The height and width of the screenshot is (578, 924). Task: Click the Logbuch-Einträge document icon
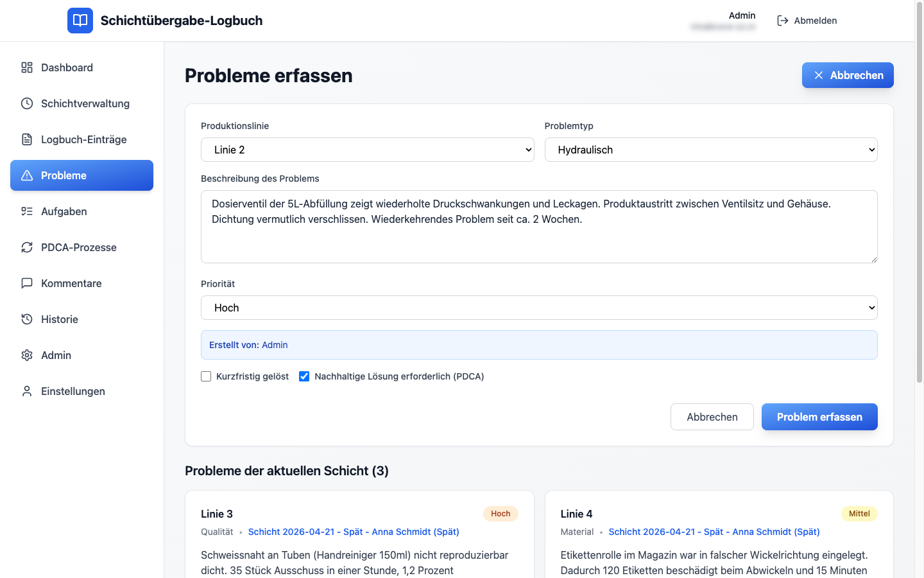pos(27,139)
